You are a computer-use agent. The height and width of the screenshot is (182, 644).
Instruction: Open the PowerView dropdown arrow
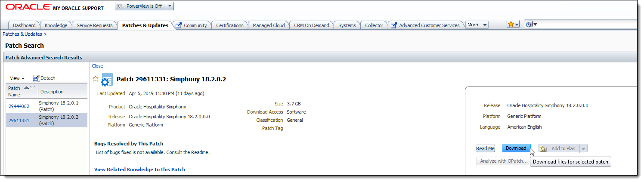pos(170,6)
